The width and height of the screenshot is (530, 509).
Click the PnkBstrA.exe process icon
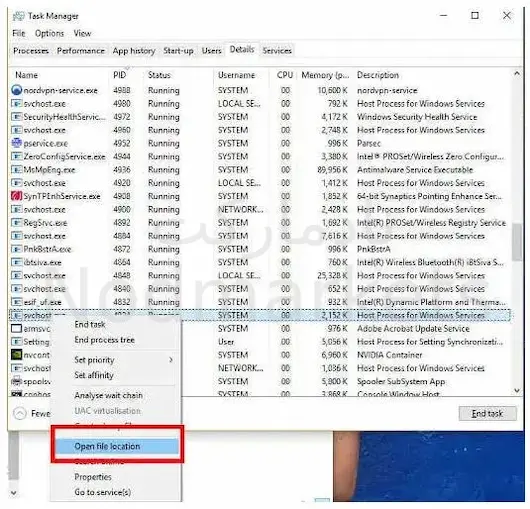click(x=17, y=249)
